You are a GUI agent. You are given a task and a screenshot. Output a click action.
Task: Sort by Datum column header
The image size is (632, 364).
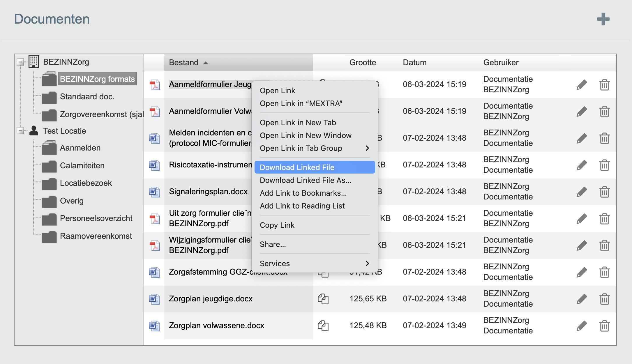click(414, 63)
